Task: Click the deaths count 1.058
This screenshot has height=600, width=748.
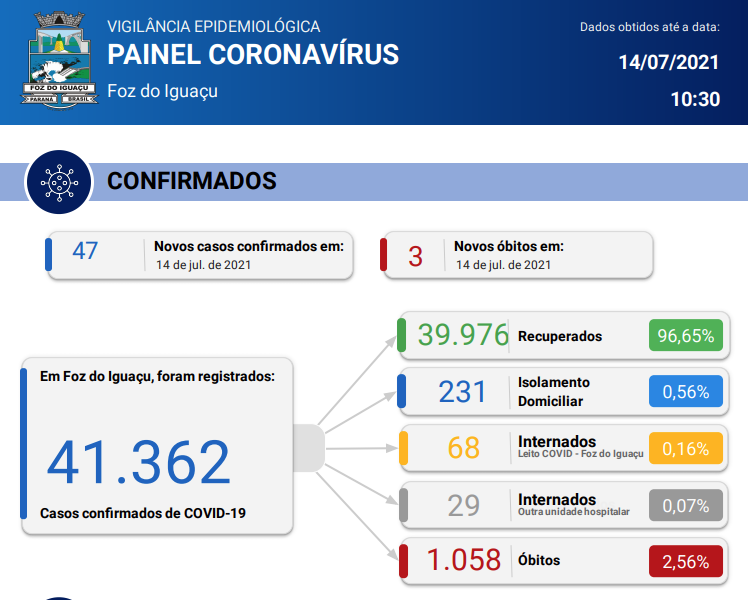Action: (464, 560)
